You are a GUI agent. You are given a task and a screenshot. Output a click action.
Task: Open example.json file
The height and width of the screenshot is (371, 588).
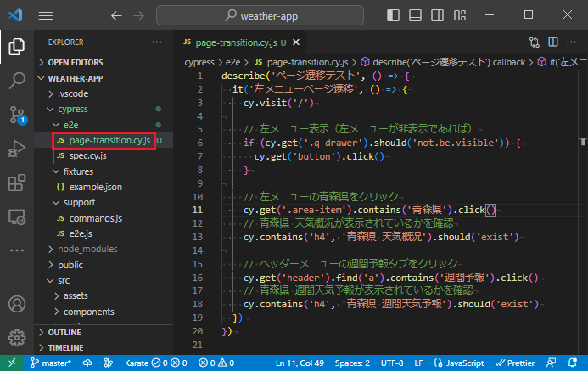[104, 187]
